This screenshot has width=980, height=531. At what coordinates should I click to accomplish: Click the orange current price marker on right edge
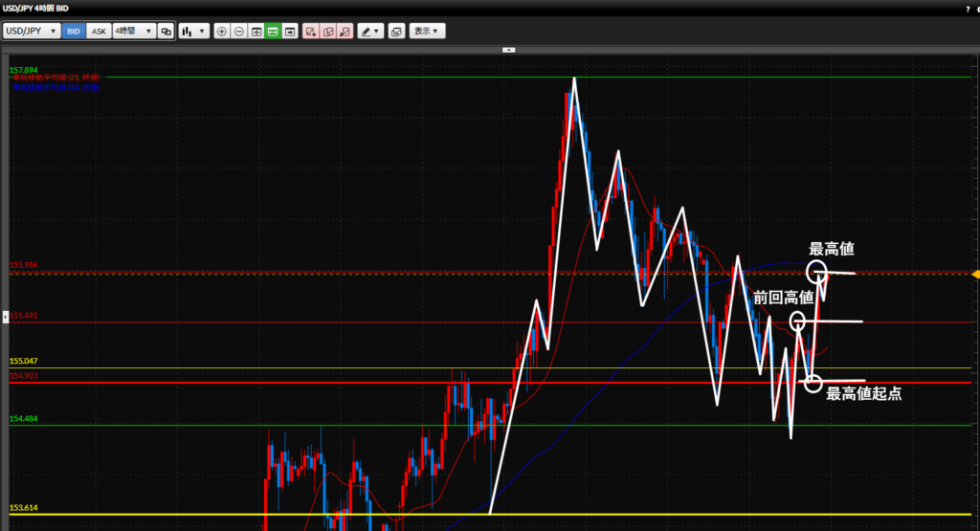click(975, 274)
